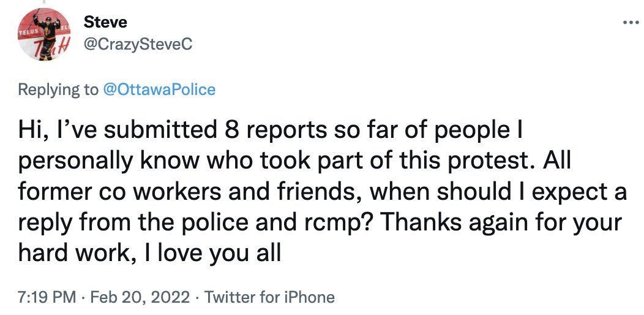Click the 7:19 PM timestamp

pyautogui.click(x=46, y=298)
